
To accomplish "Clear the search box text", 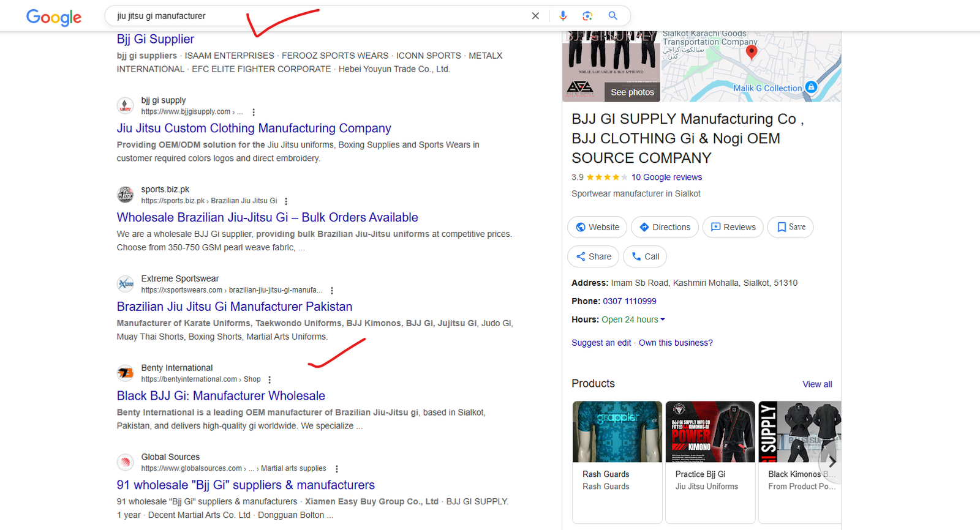I will coord(535,16).
